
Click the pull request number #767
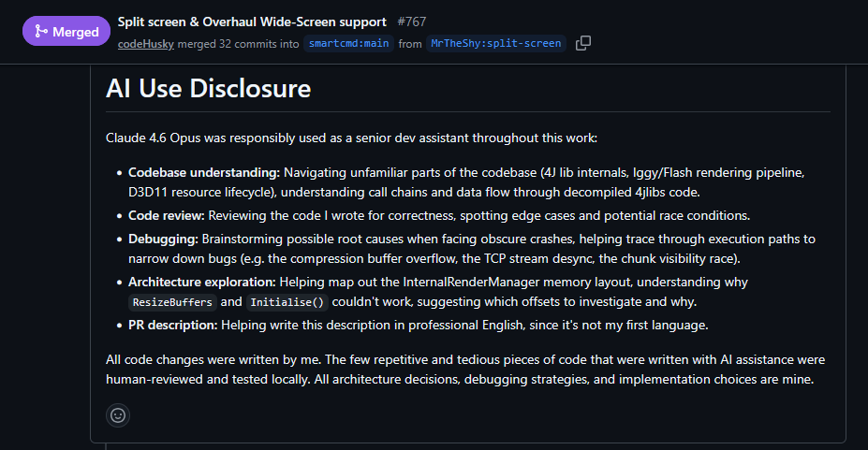coord(412,22)
